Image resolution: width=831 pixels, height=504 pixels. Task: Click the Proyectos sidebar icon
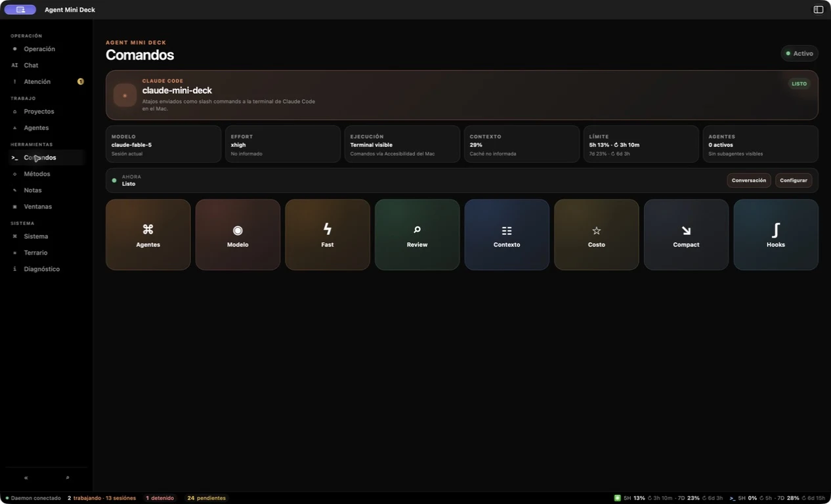(x=14, y=112)
